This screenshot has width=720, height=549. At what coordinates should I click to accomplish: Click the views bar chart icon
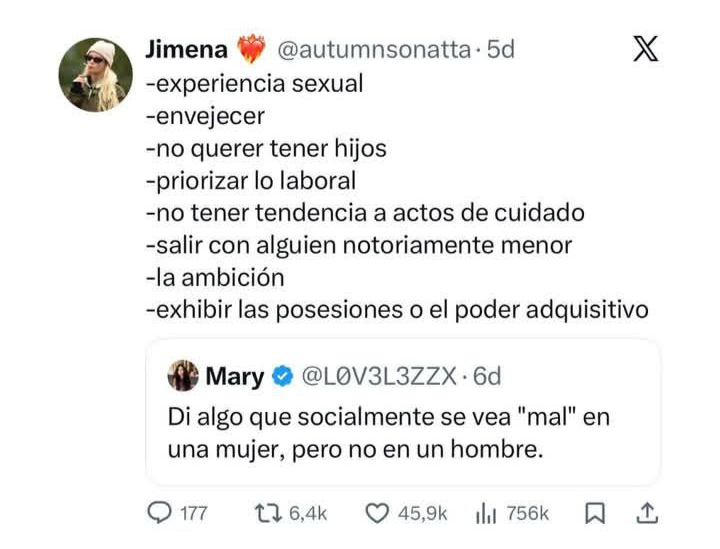click(x=486, y=513)
